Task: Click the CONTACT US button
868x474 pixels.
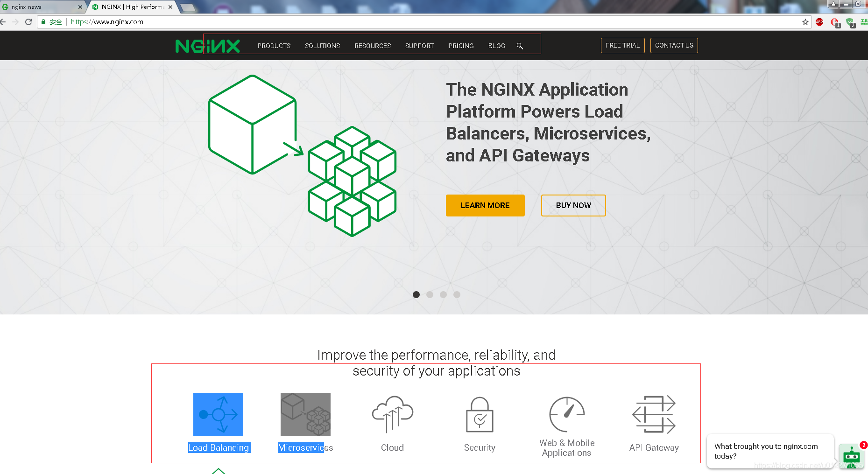Action: [x=674, y=45]
